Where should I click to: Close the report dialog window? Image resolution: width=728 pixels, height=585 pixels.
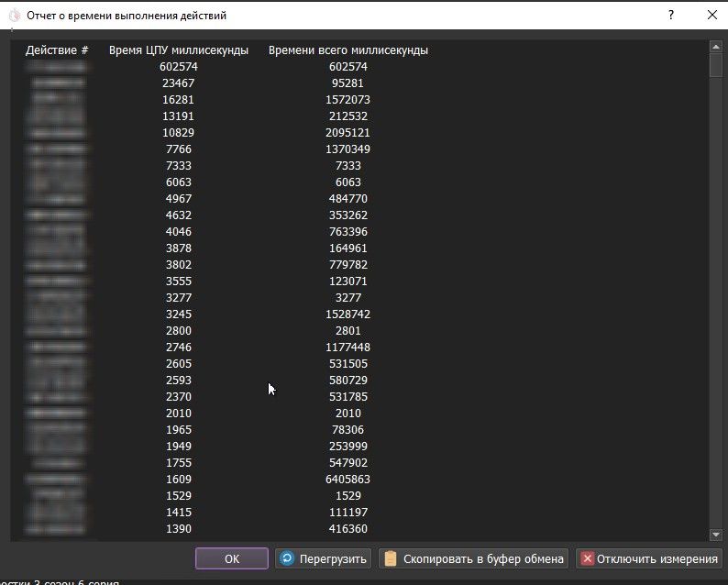pyautogui.click(x=711, y=16)
